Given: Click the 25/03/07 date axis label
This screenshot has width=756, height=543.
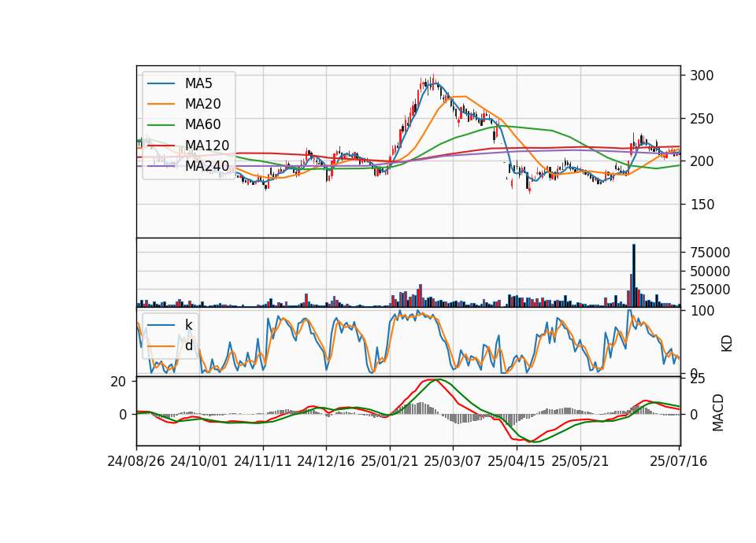Looking at the screenshot, I should pos(452,461).
